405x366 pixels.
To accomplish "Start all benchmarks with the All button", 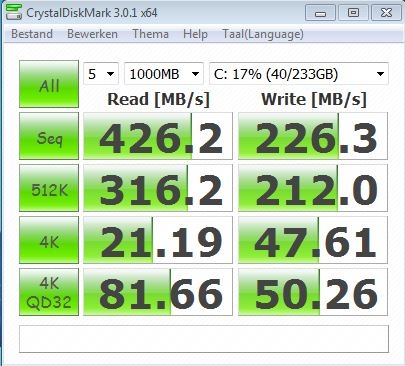I will tap(49, 84).
